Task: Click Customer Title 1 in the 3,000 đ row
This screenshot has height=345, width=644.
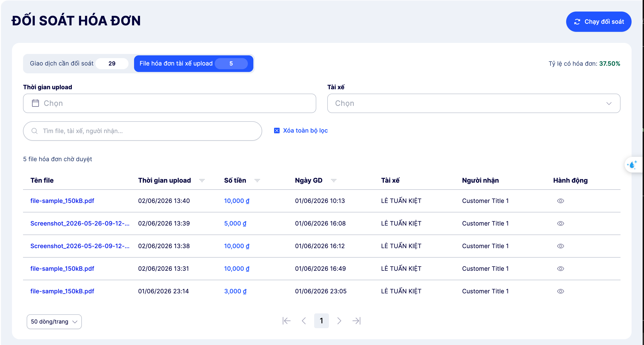Action: pyautogui.click(x=485, y=291)
